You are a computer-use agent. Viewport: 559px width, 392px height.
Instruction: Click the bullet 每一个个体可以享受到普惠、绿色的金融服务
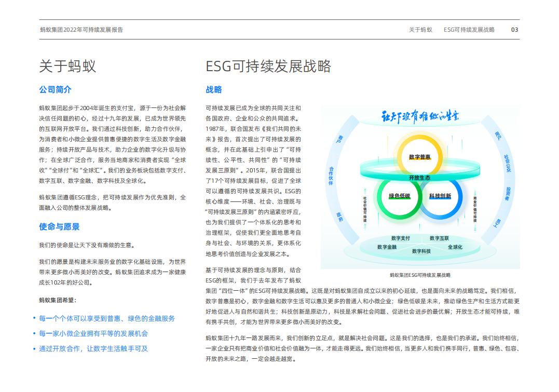107,318
